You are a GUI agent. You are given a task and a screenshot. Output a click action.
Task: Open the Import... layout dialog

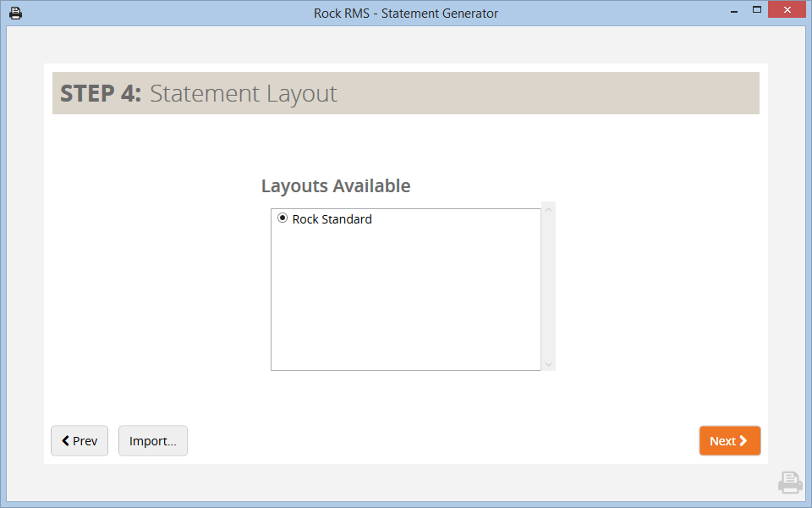click(153, 441)
